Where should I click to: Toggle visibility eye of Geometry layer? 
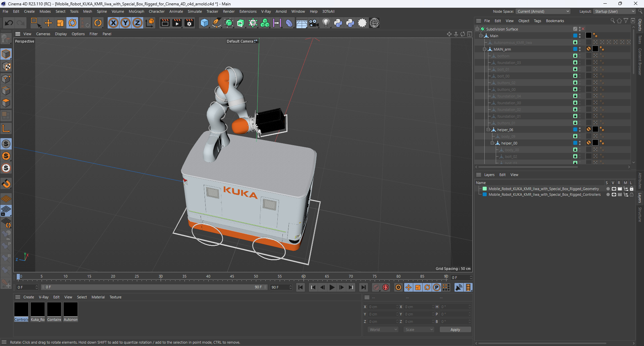(x=614, y=189)
